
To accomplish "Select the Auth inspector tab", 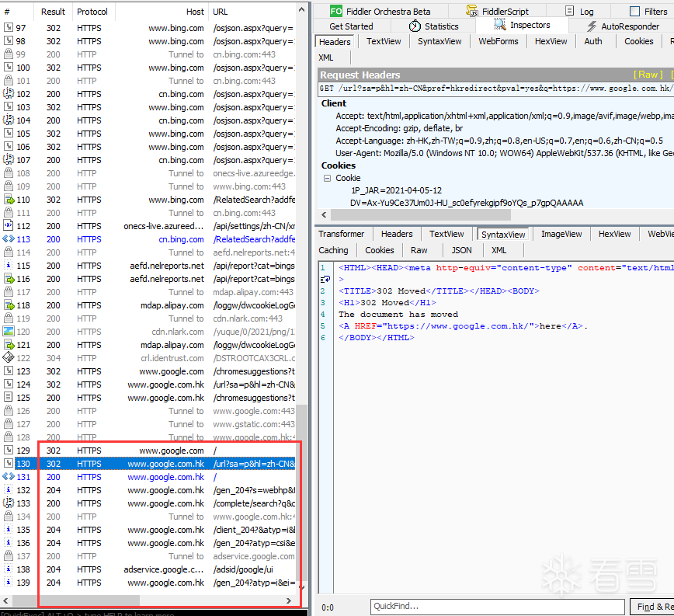I will pyautogui.click(x=592, y=42).
